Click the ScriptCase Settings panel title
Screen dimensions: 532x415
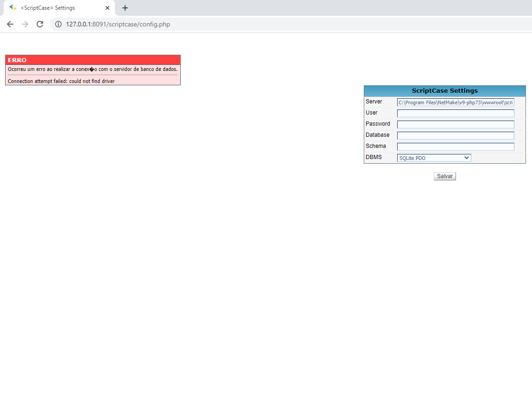(444, 91)
